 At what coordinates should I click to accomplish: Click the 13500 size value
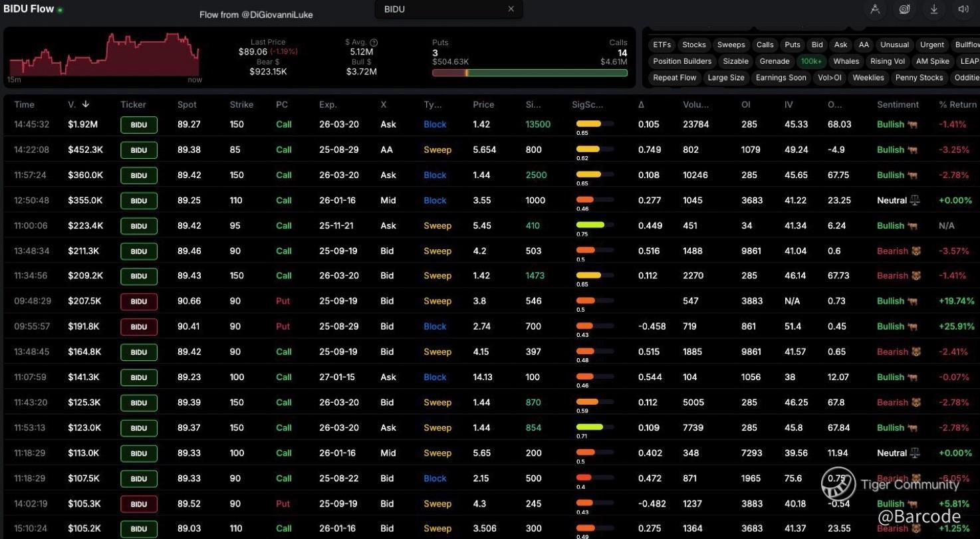538,124
